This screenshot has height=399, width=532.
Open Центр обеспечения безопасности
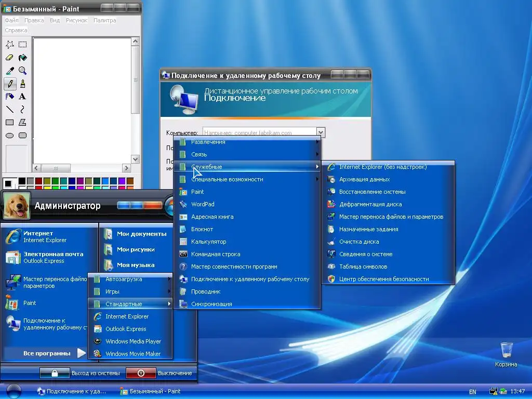click(388, 279)
